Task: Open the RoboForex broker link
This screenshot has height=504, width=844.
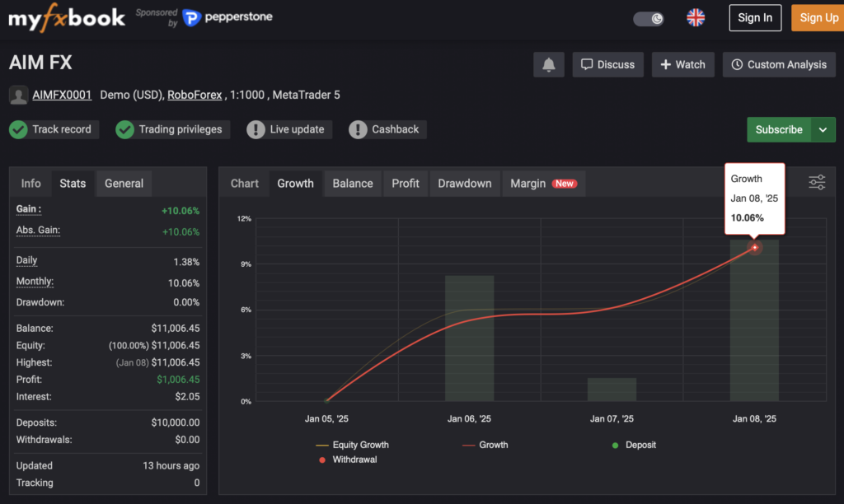Action: pyautogui.click(x=195, y=95)
